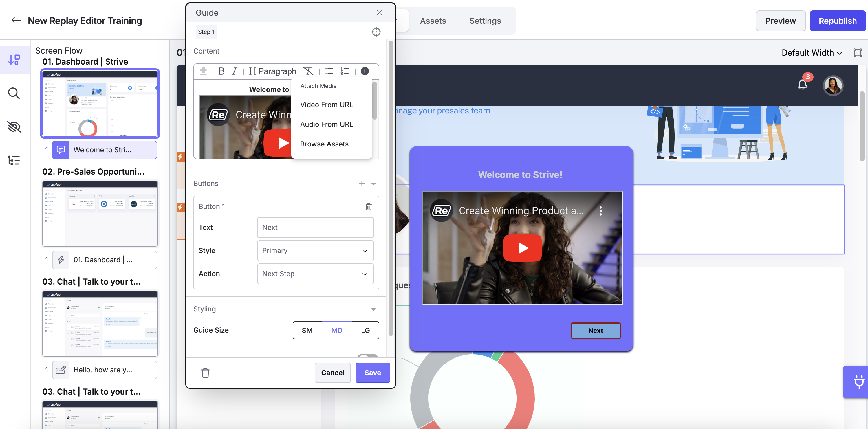Select SM guide size

click(x=307, y=330)
